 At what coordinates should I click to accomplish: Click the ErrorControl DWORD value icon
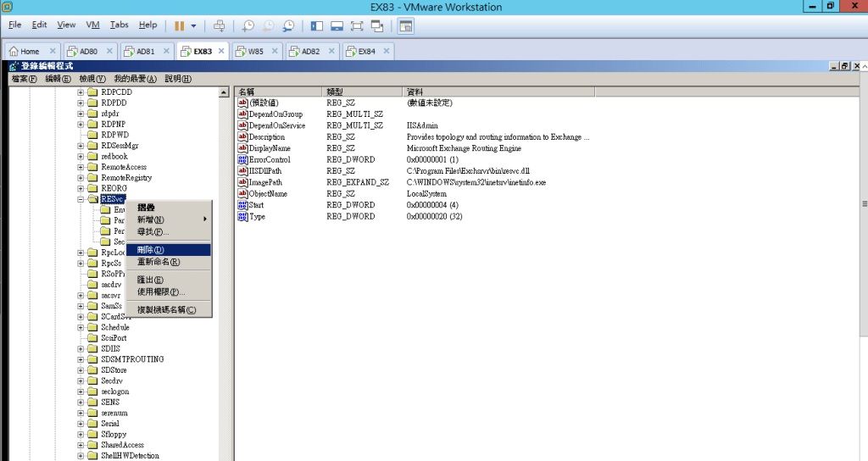click(x=242, y=159)
